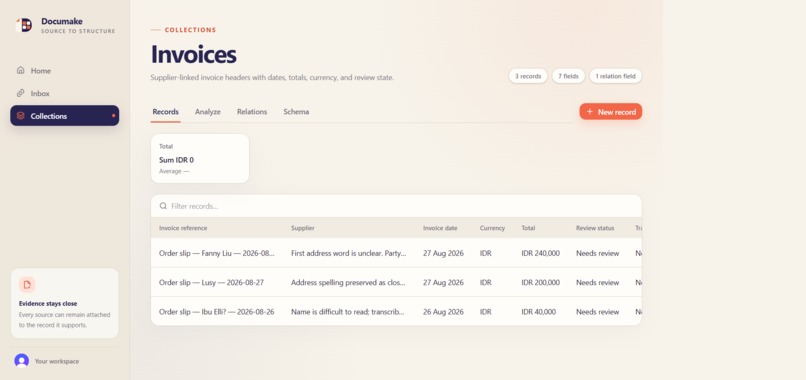Click supplier note 'Address spelling preserved'
Viewport: 806px width, 380px height.
(x=348, y=282)
